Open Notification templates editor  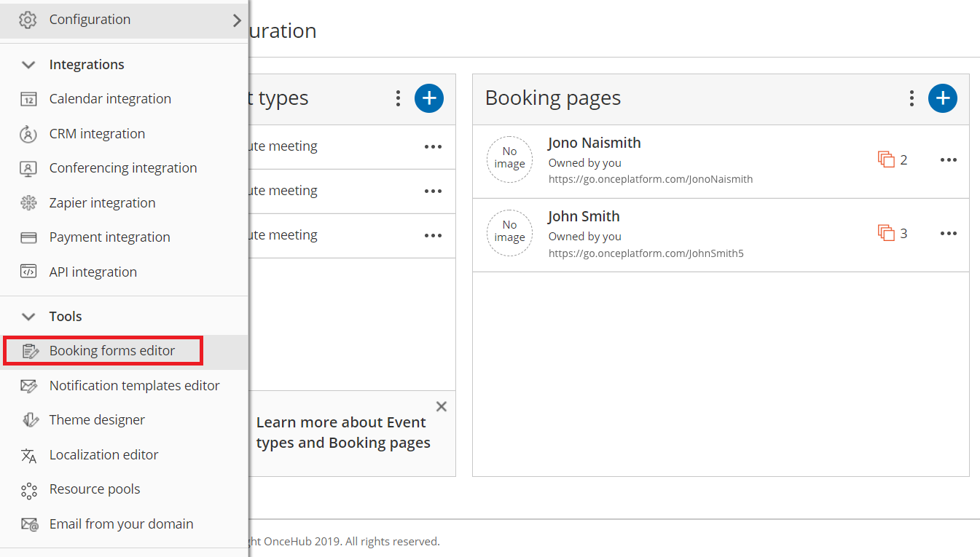coord(134,386)
